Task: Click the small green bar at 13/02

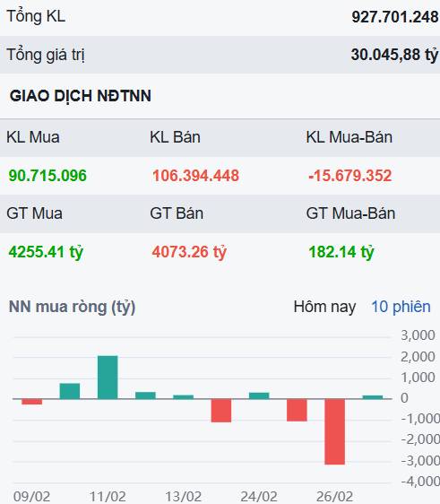Action: click(184, 397)
